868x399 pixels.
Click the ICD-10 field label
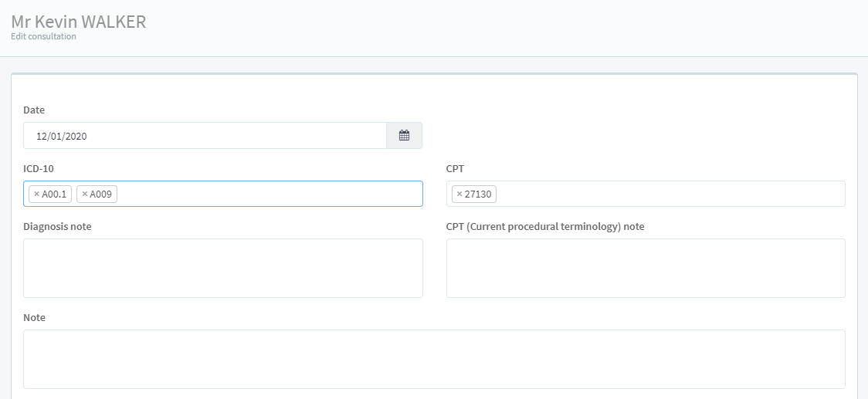[x=39, y=168]
